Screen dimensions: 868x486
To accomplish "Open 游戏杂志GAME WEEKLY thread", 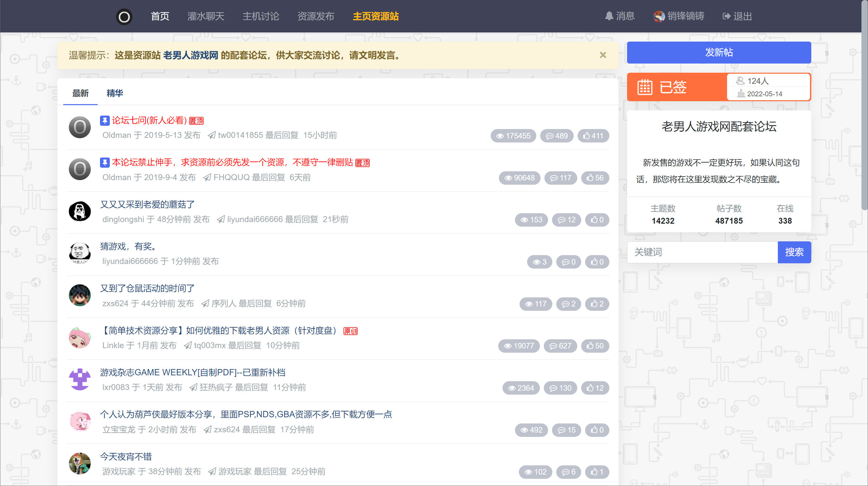I will pos(193,372).
